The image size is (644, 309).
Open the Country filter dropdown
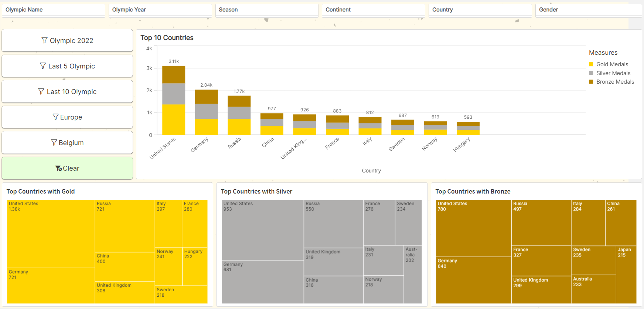click(480, 10)
